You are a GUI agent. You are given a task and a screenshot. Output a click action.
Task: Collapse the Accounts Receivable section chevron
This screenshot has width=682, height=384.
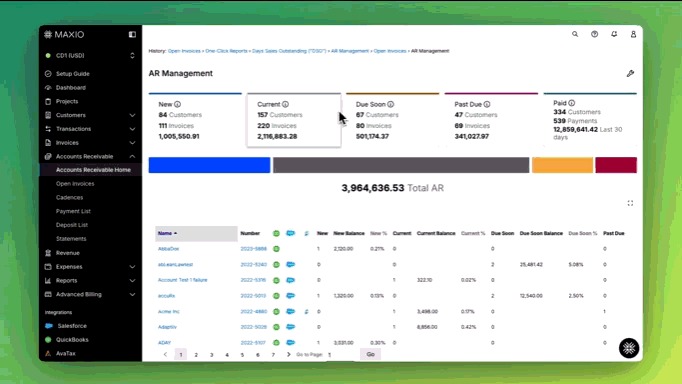pyautogui.click(x=132, y=157)
